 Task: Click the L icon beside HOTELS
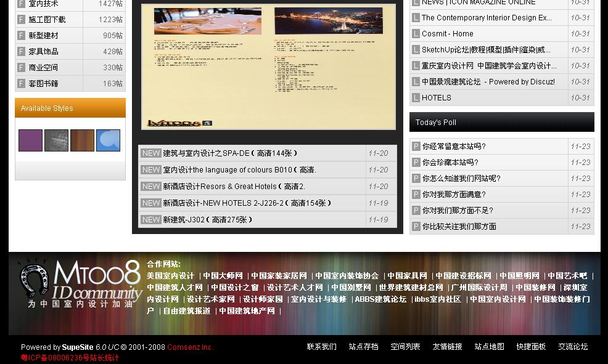[x=416, y=97]
